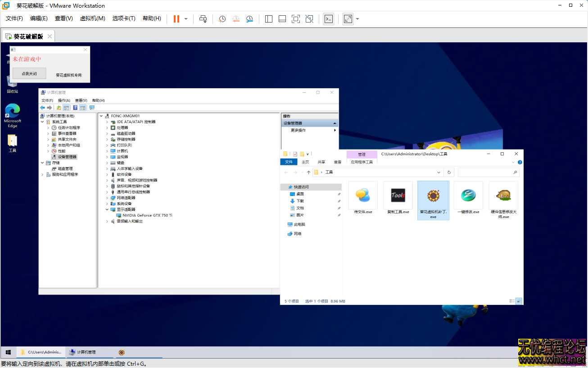588x368 pixels.
Task: Toggle details view in Explorer status bar
Action: click(511, 301)
